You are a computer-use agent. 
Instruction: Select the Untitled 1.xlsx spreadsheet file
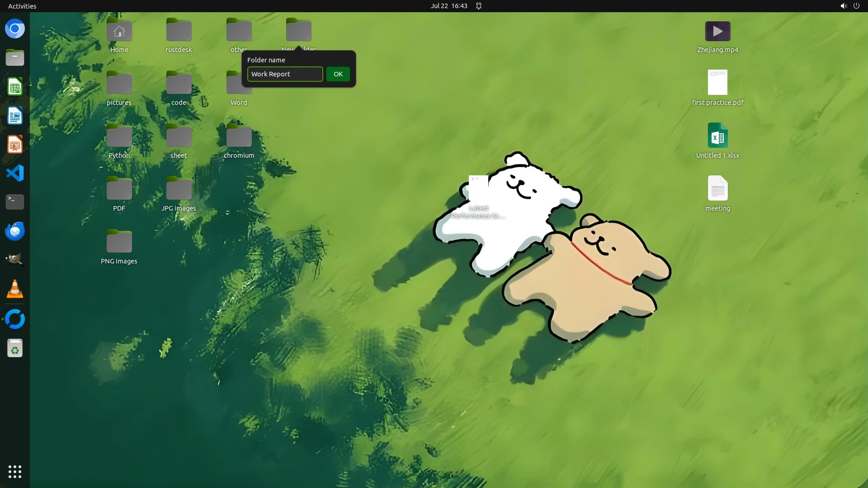coord(717,136)
